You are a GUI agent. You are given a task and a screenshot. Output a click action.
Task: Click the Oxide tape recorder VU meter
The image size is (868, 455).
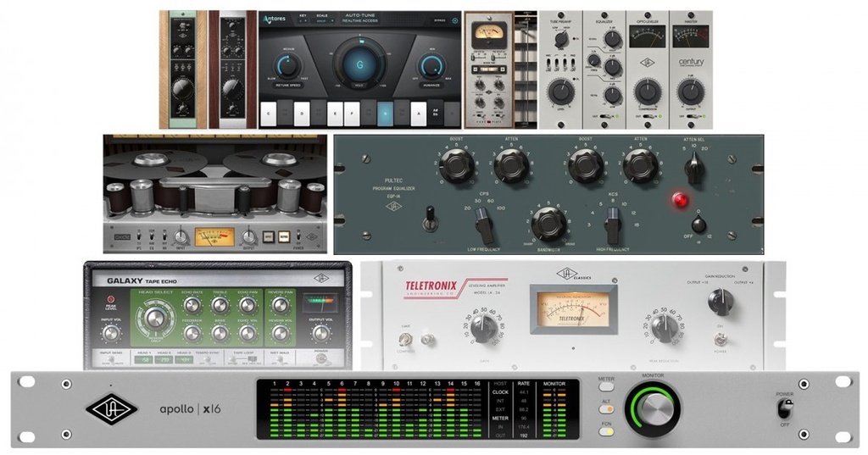coord(214,237)
